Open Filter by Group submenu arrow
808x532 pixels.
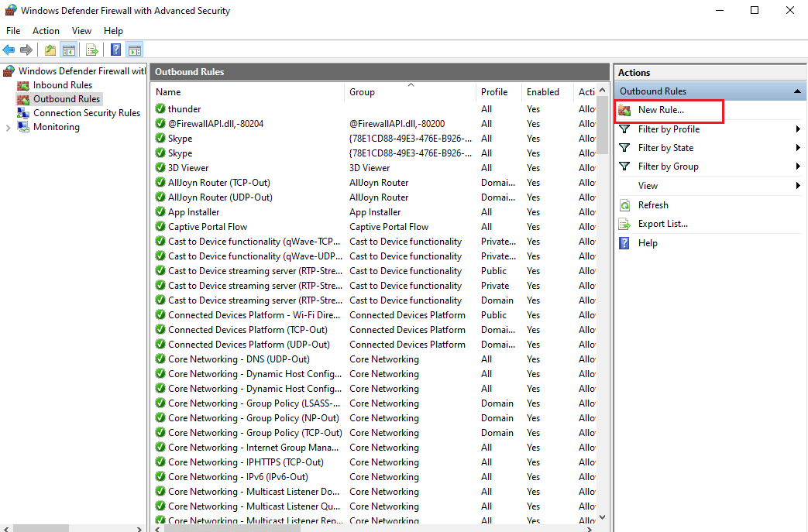[x=798, y=166]
